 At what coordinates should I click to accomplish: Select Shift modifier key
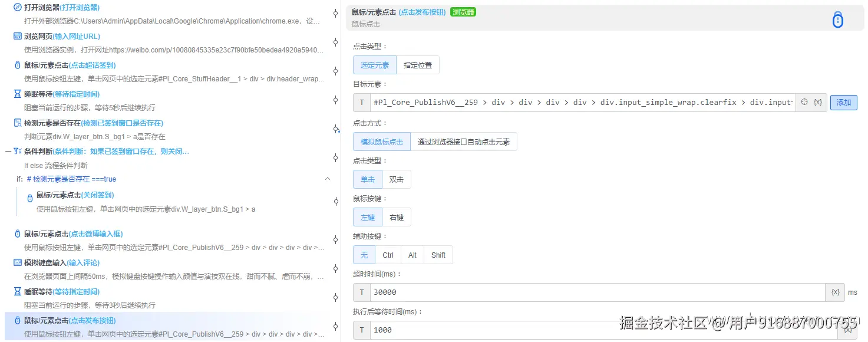[x=438, y=255]
